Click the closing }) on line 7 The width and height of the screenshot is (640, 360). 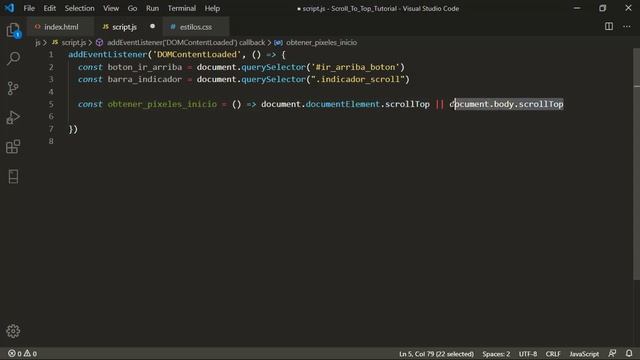point(73,129)
